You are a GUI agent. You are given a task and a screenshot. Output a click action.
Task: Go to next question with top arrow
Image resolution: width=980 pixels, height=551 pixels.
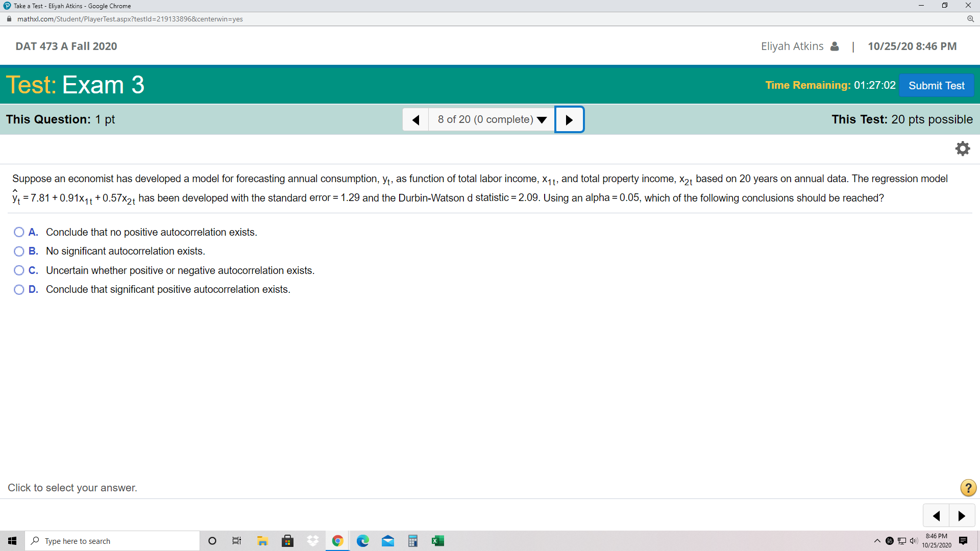click(569, 120)
